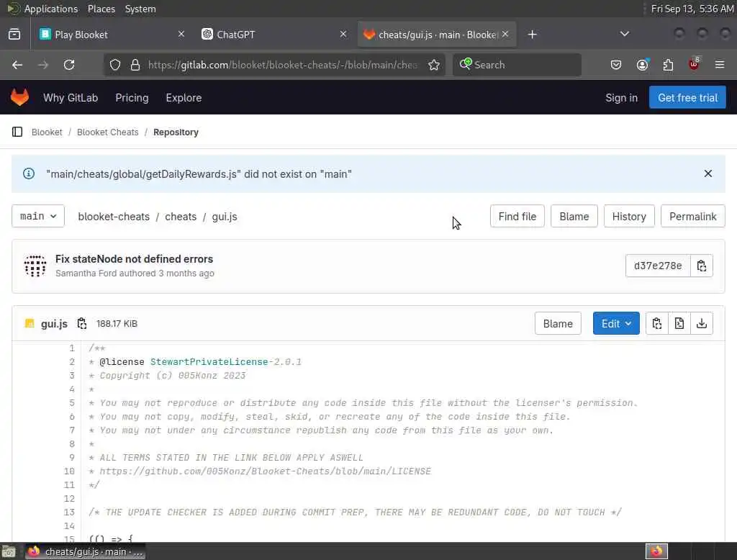Viewport: 737px width, 560px height.
Task: Open Pocket save icon
Action: (616, 65)
